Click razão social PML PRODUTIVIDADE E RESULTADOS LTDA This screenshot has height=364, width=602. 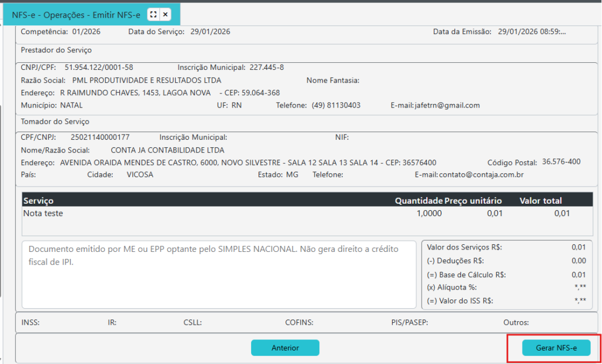(146, 80)
